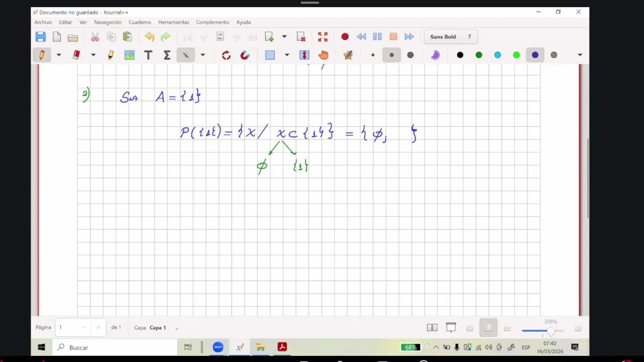Insert a new page after current
This screenshot has height=362, width=644.
coord(269,37)
